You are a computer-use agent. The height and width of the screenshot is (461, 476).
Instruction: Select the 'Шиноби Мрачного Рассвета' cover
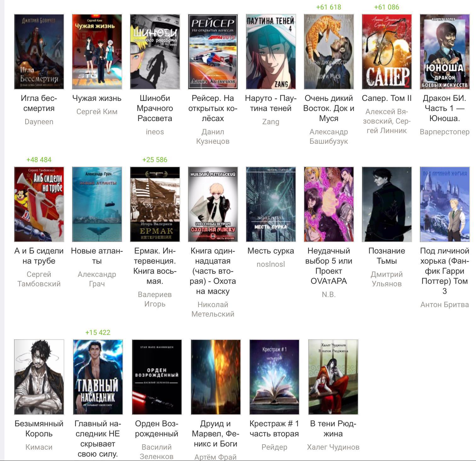[x=155, y=52]
